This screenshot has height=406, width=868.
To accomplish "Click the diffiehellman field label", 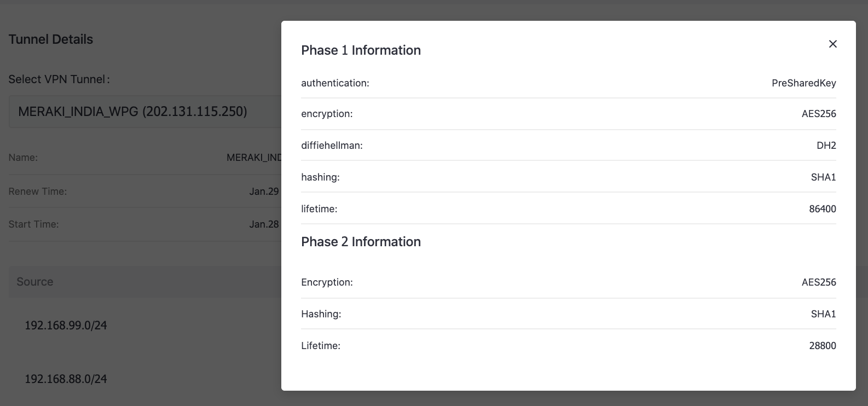I will [x=332, y=146].
